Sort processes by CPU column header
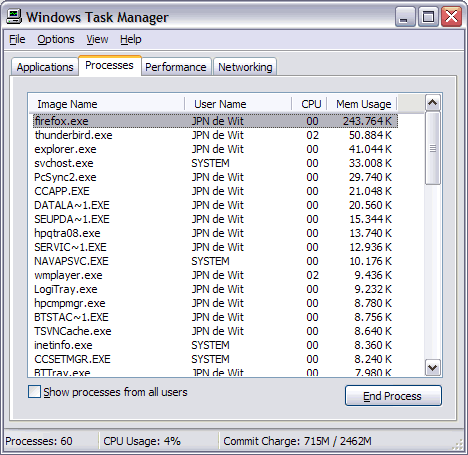 (x=309, y=104)
